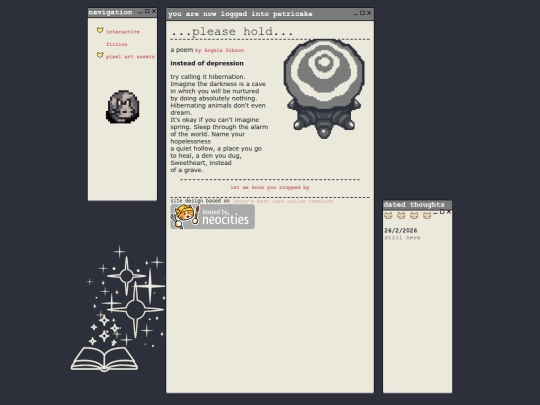Click the 'instead of depression' poem title
Viewport: 540px width, 405px height.
(207, 63)
